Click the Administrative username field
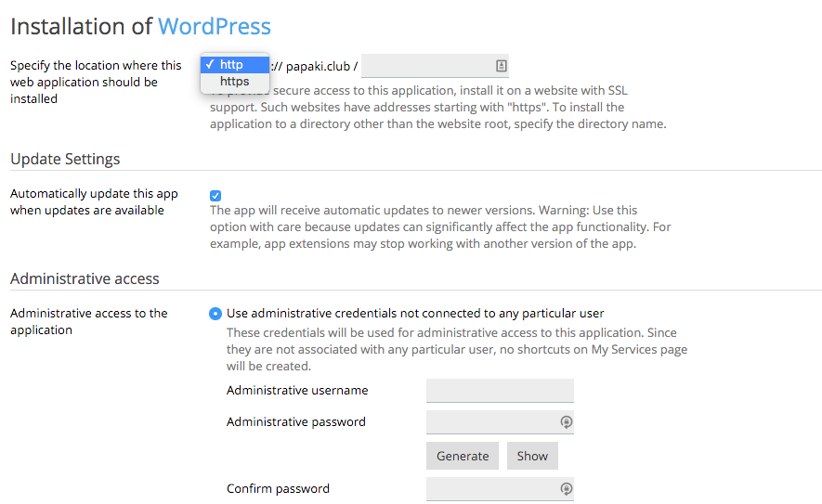 coord(500,391)
